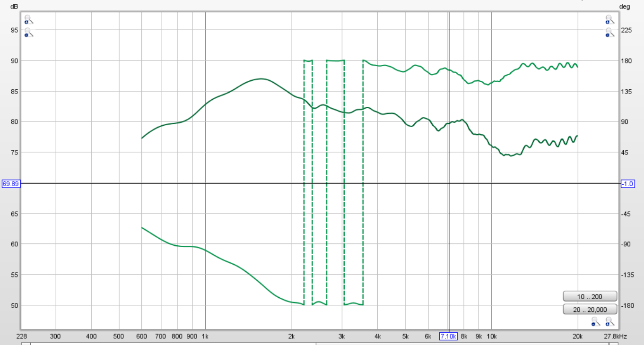Click the 225 degree tick label
The image size is (644, 345).
[626, 30]
